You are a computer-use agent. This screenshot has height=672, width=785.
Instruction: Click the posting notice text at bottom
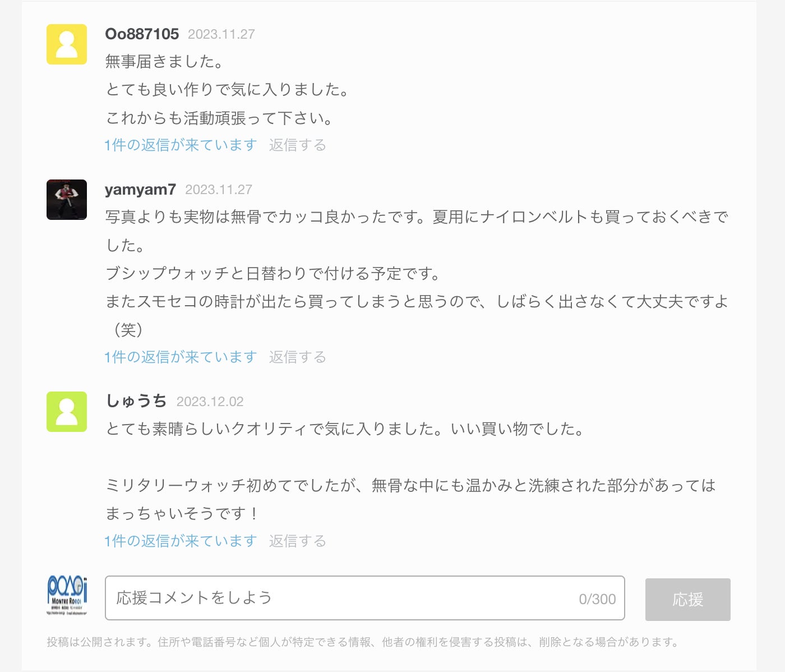(x=363, y=642)
